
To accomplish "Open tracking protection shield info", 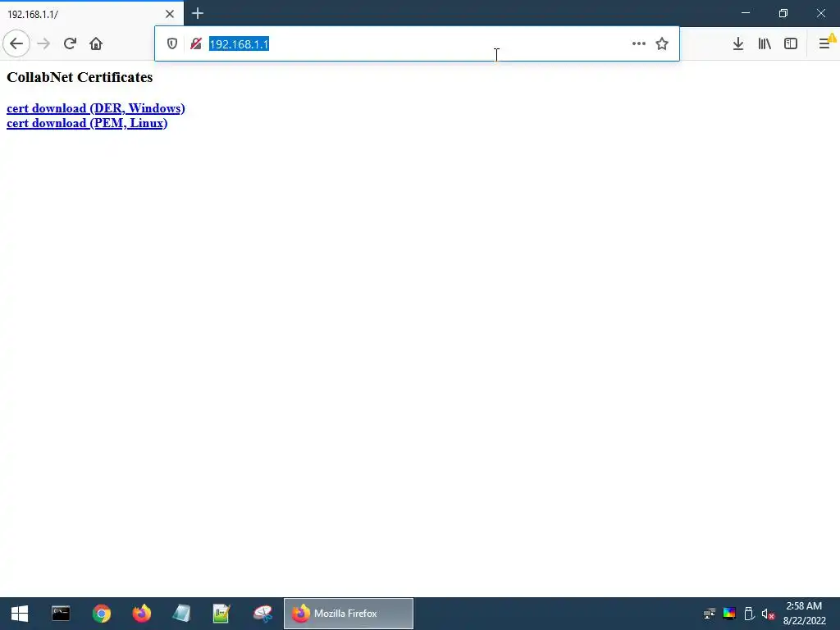I will [x=172, y=44].
